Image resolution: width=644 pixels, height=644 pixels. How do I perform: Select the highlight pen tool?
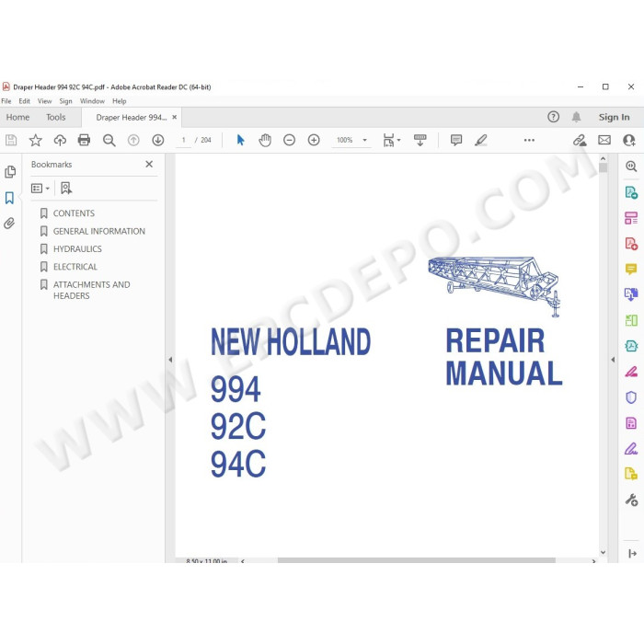click(481, 141)
